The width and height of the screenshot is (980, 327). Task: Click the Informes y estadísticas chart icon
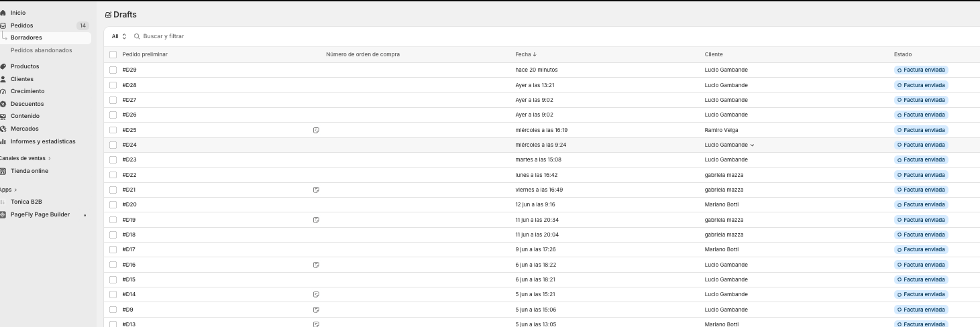pos(3,141)
